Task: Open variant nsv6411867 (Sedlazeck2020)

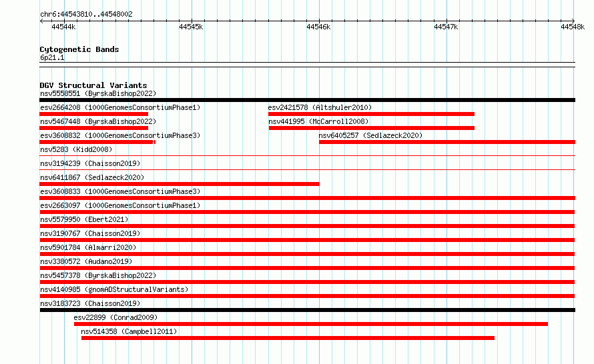Action: (92, 177)
